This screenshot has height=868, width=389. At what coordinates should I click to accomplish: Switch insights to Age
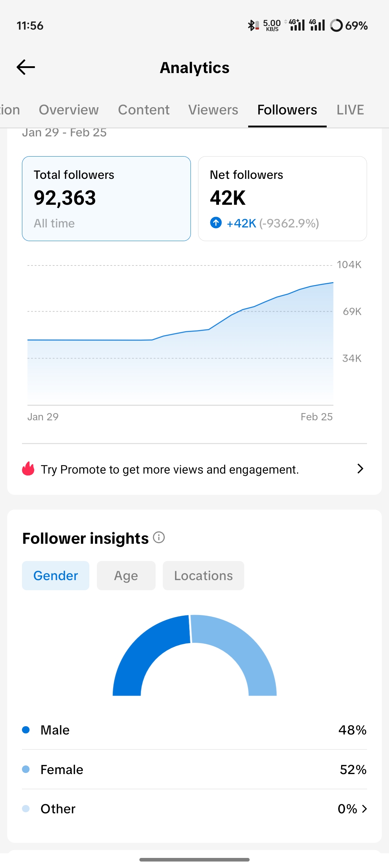(x=126, y=575)
